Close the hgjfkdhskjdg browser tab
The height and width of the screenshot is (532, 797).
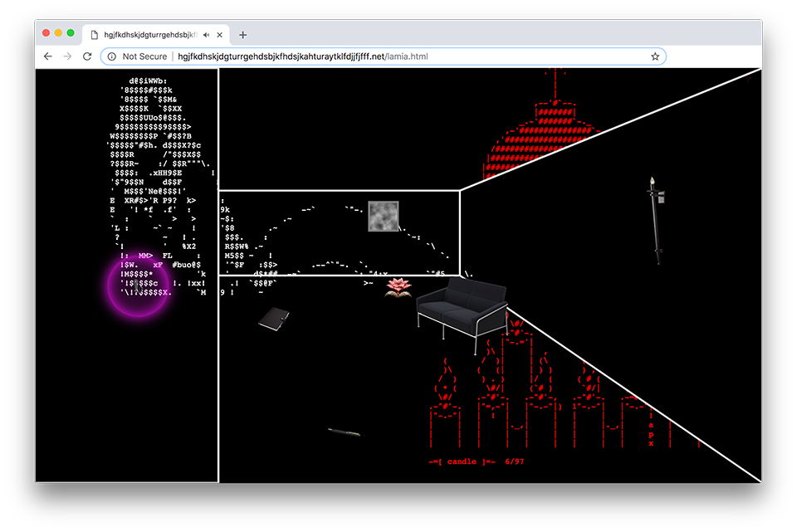[x=220, y=35]
